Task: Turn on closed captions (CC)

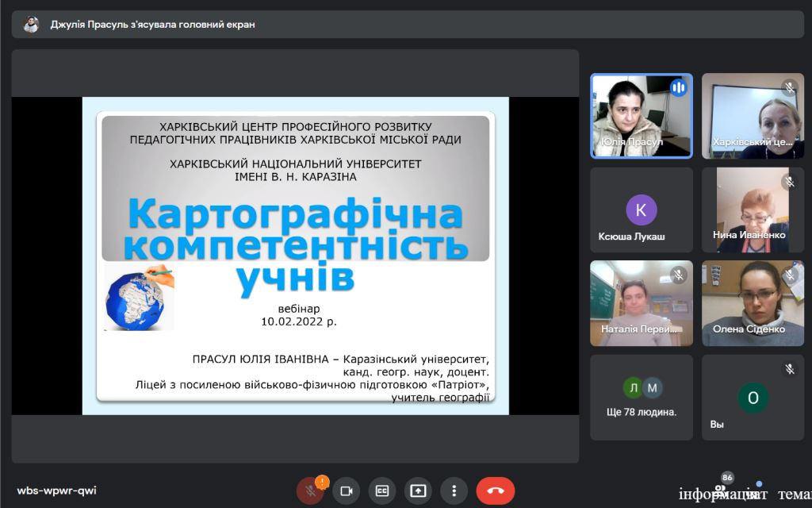Action: pos(382,491)
